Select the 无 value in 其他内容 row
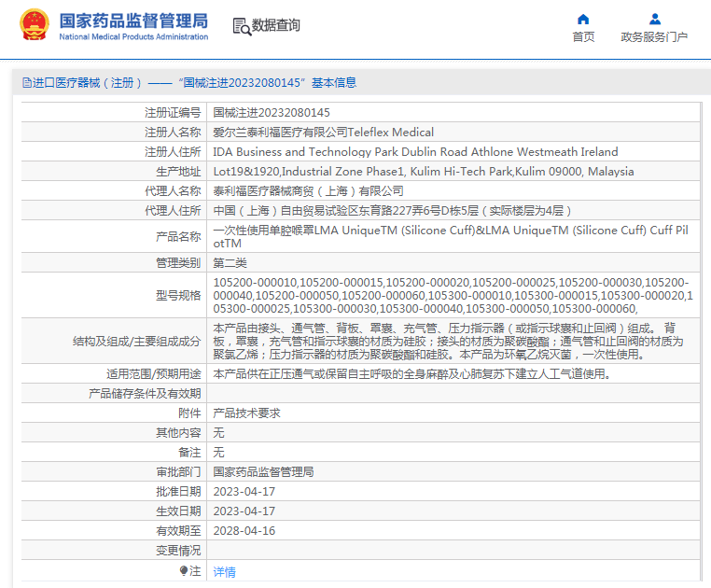 point(218,433)
